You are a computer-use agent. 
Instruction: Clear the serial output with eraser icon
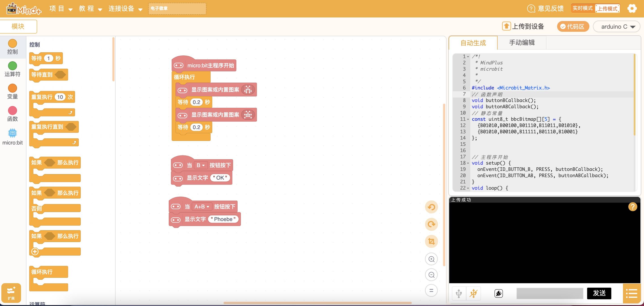pos(499,293)
